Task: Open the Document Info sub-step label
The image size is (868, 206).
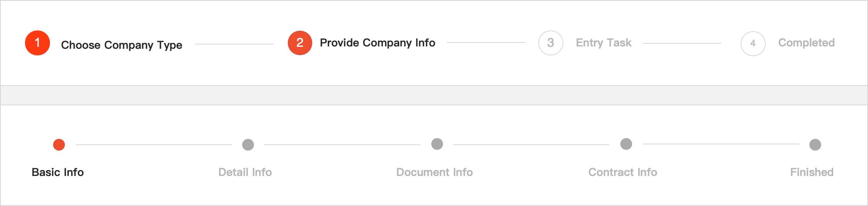Action: tap(434, 172)
